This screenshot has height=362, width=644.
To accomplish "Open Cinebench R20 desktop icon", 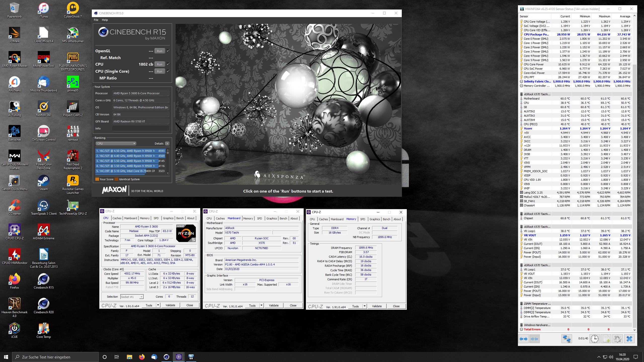I will pos(44,306).
